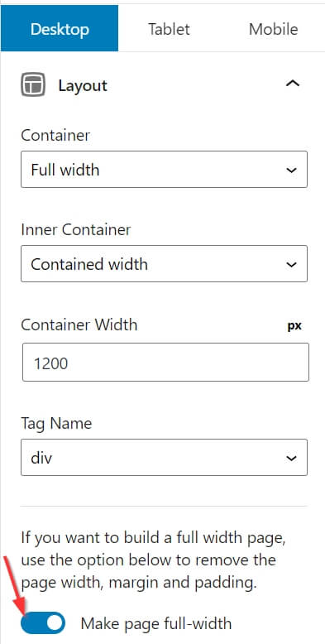
Task: Click the Make page full-width label
Action: pyautogui.click(x=156, y=623)
